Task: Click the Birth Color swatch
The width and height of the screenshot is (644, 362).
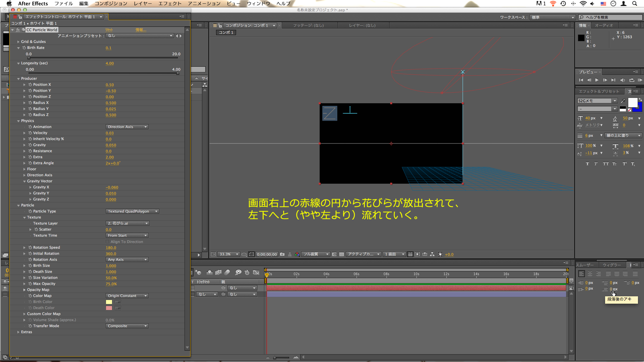Action: [109, 302]
